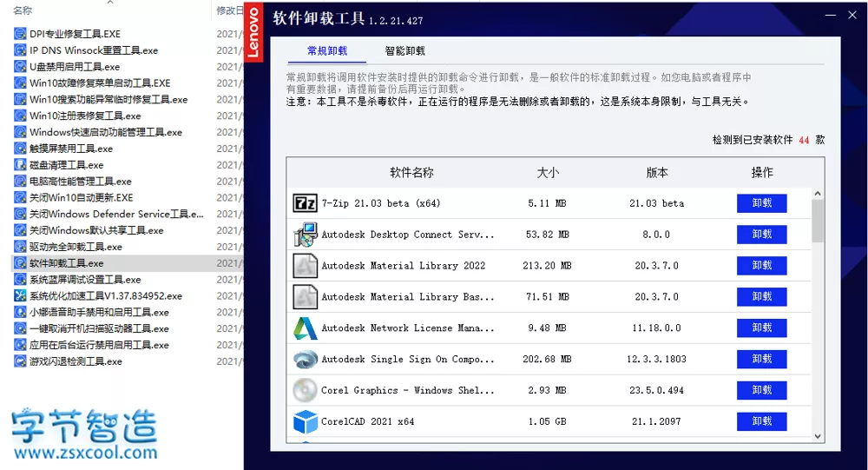Select the U盘禁用启用工具.exe file icon
The width and height of the screenshot is (868, 470).
coord(20,67)
